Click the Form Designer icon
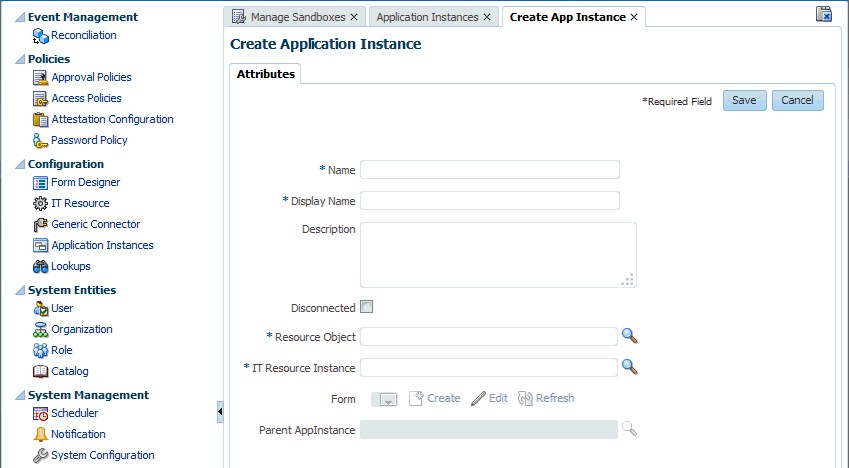849x468 pixels. click(40, 183)
